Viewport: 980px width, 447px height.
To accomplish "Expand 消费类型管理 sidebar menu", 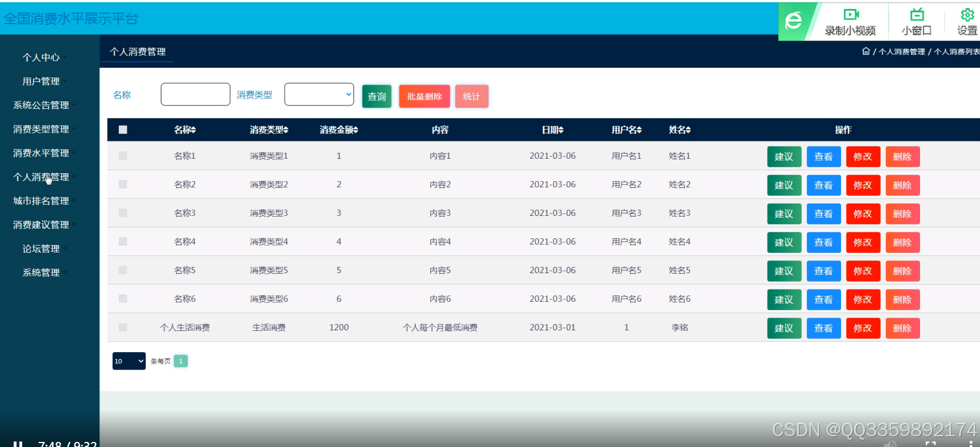I will pos(41,129).
